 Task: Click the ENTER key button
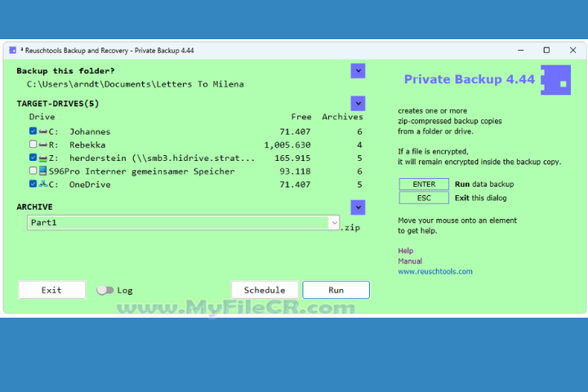click(x=424, y=185)
